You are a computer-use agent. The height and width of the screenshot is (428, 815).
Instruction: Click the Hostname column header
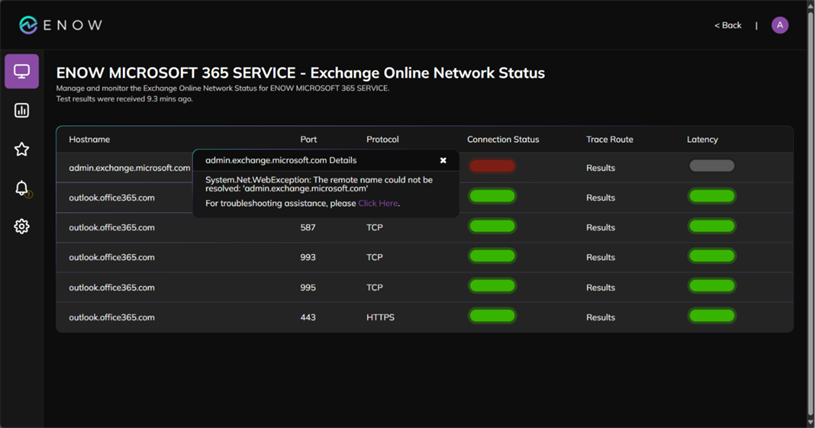point(89,139)
